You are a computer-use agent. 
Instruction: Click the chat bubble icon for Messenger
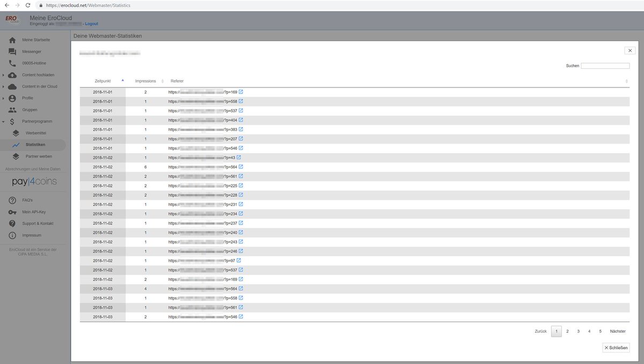12,52
